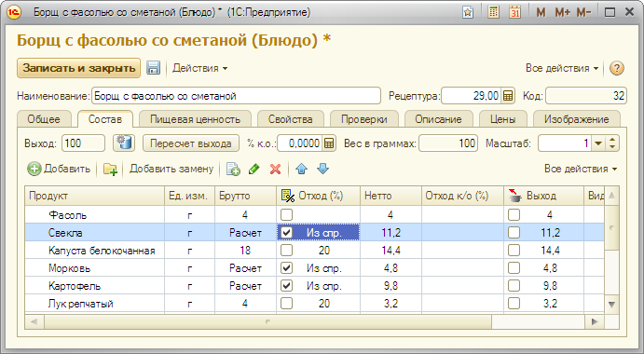The width and height of the screenshot is (644, 354).
Task: Switch to the Цены tab
Action: pyautogui.click(x=502, y=119)
